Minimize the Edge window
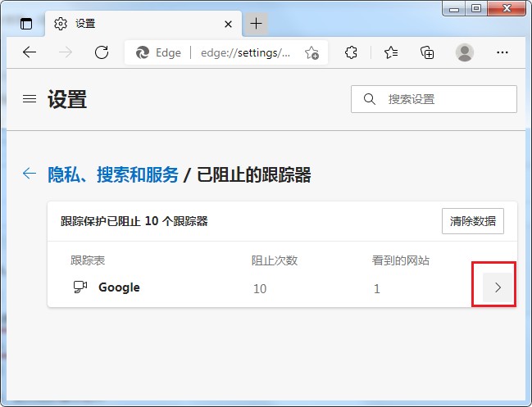532x407 pixels. (x=454, y=9)
